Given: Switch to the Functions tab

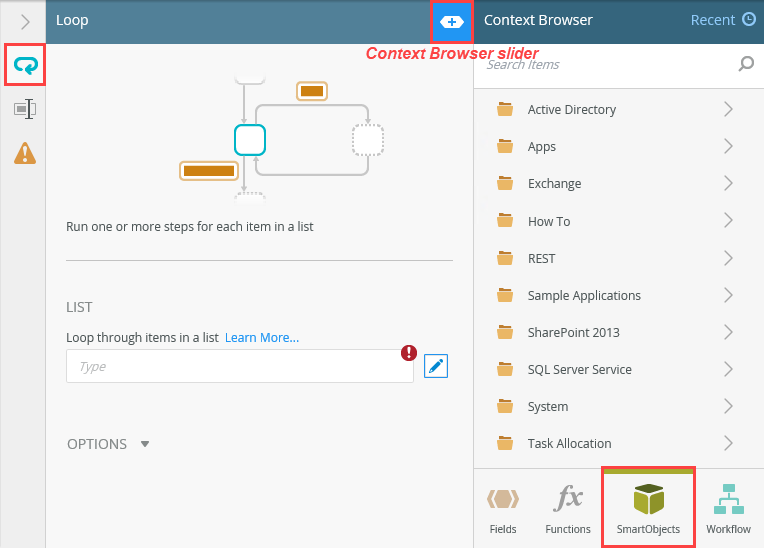Looking at the screenshot, I should pos(568,509).
